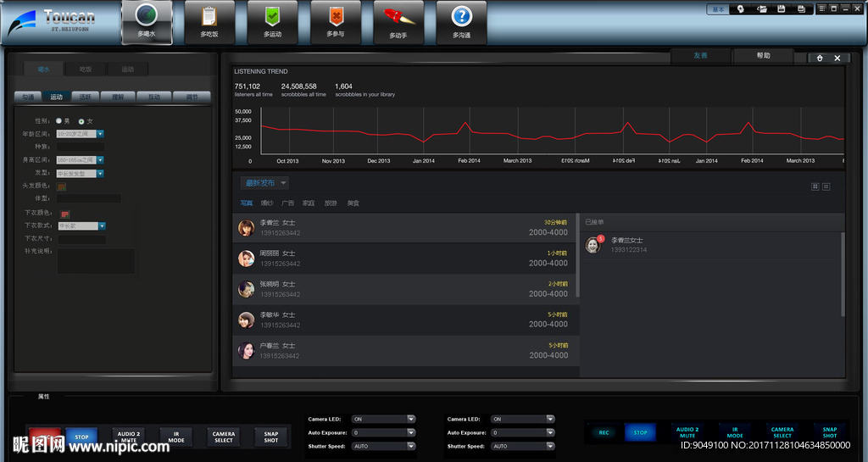Click the blue-text AUDIO 2 MUTE button
This screenshot has height=462, width=868.
tap(687, 432)
